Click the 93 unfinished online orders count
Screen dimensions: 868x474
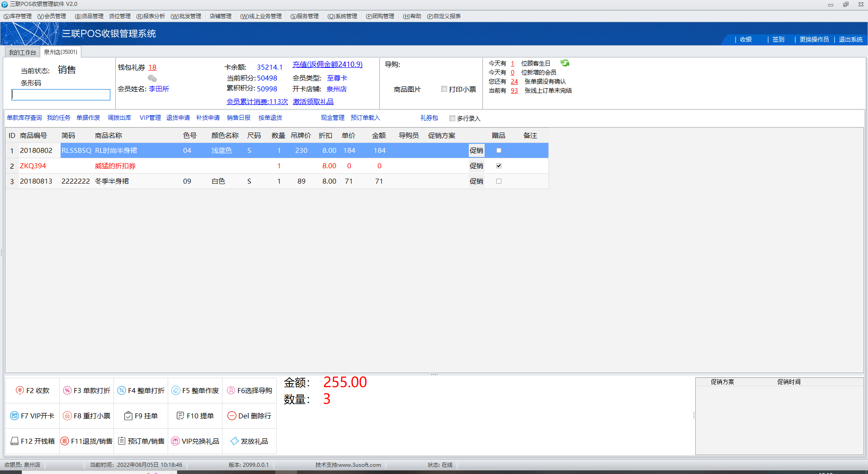514,90
